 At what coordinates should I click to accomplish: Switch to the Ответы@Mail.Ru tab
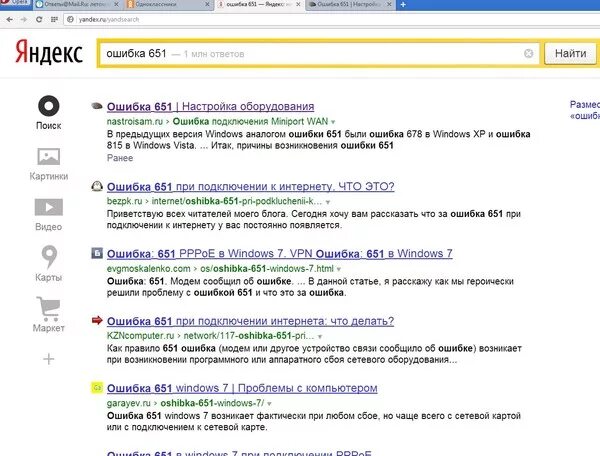tap(77, 5)
